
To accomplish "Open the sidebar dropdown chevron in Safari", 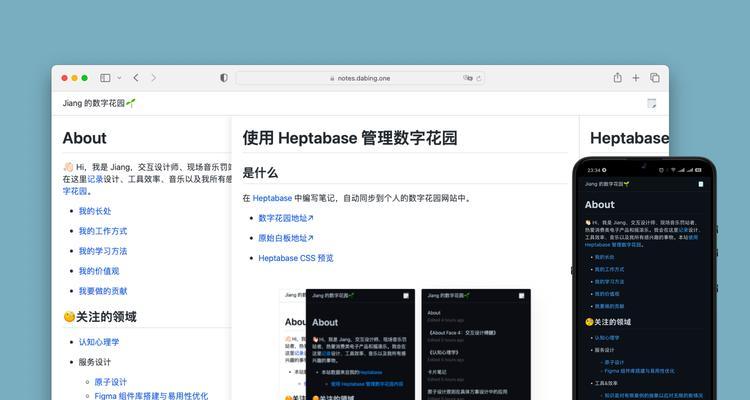I will pyautogui.click(x=119, y=78).
